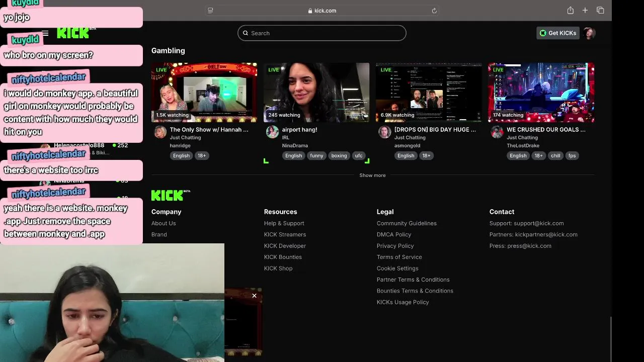Open asmongold channel avatar

click(384, 132)
